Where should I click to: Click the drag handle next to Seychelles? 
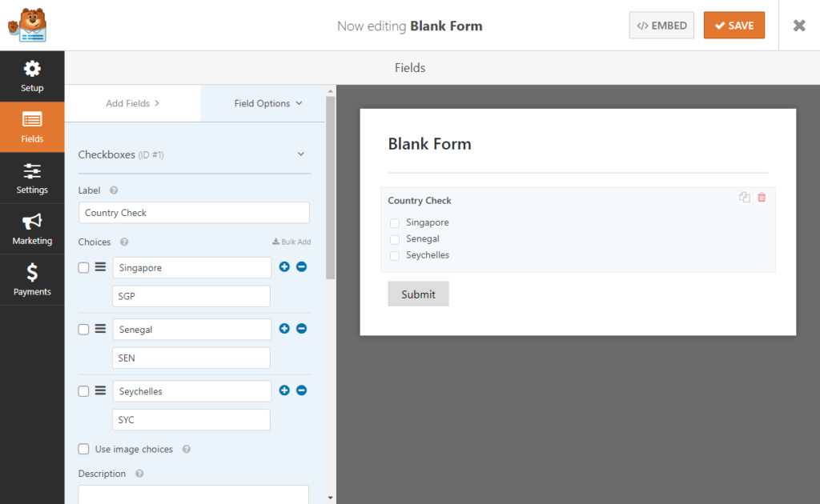(98, 390)
